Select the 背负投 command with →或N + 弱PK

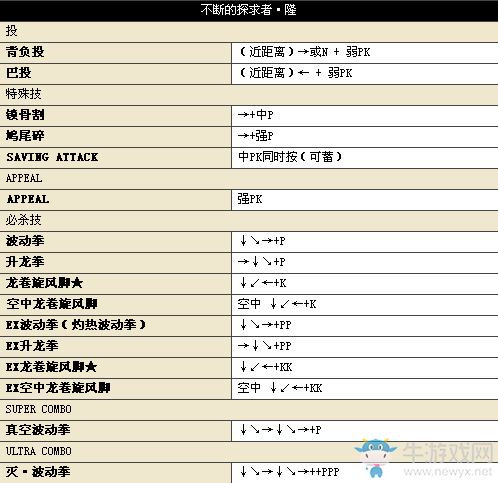pyautogui.click(x=305, y=52)
